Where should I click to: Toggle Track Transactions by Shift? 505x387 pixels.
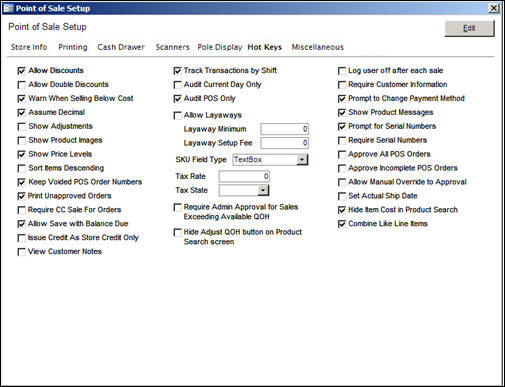[178, 71]
